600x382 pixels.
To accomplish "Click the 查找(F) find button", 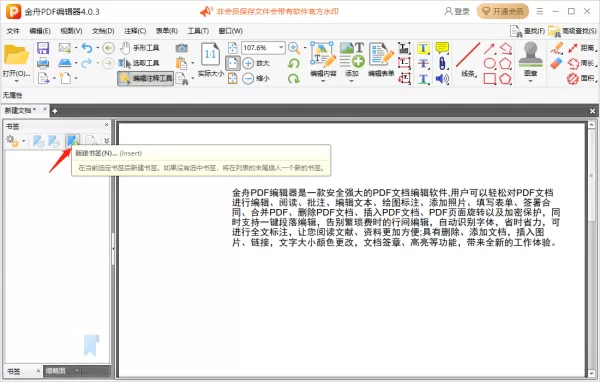I will (528, 31).
